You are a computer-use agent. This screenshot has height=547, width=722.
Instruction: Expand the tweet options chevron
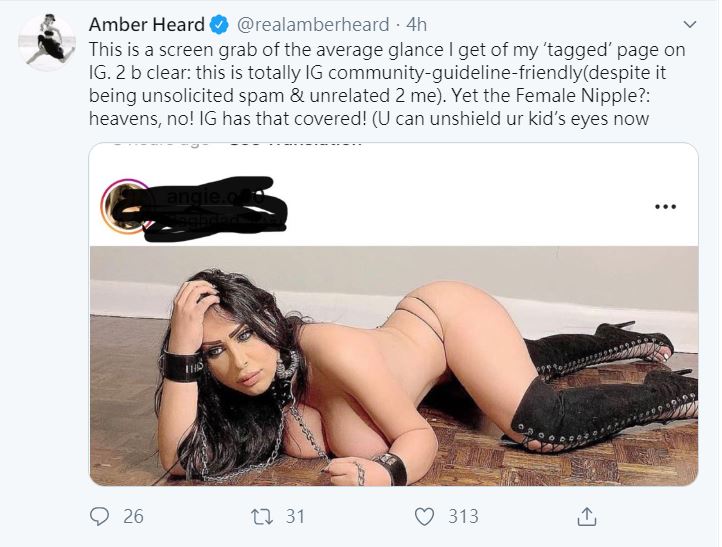point(688,24)
